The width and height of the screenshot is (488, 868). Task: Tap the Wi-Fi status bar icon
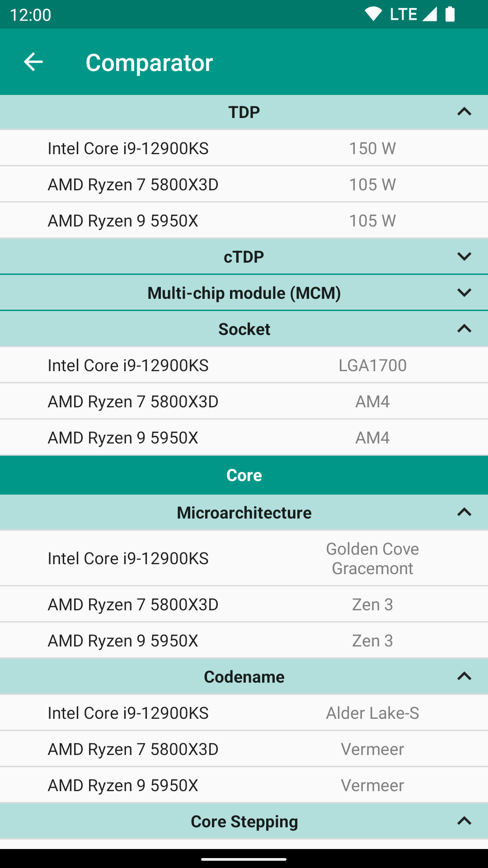pos(373,14)
